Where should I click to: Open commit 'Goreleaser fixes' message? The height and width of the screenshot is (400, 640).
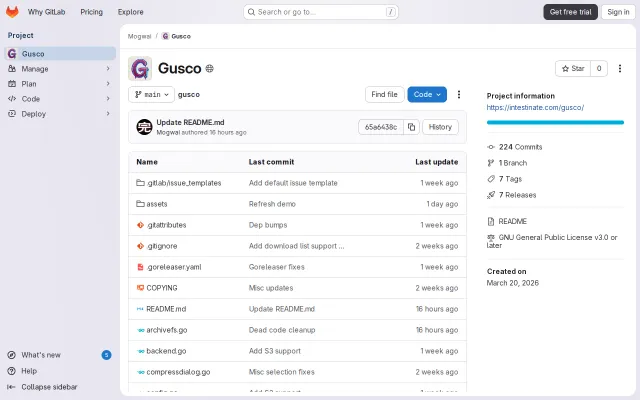pos(277,267)
